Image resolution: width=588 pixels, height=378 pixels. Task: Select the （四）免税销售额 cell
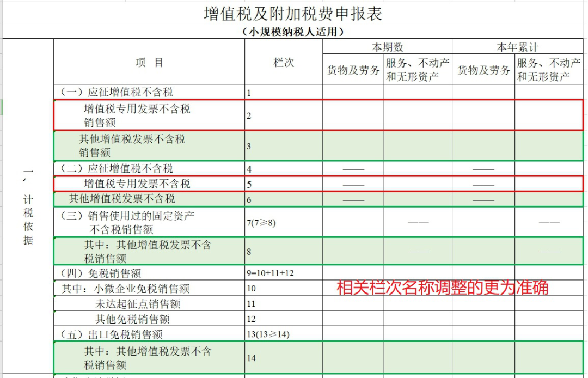(x=149, y=273)
